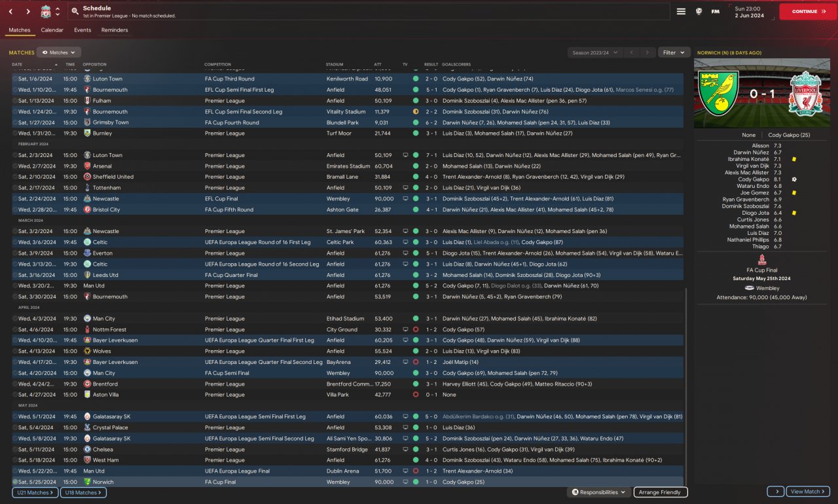
Task: Select the radio button for the West Ham row
Action: [15, 460]
